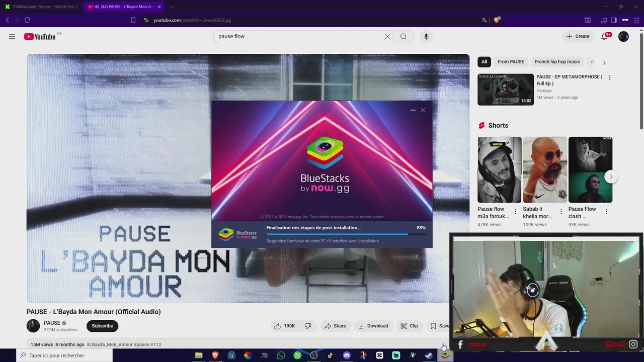Open BlueStacks installer icon in the taskbar
Viewport: 644px width, 362px height.
[x=445, y=355]
